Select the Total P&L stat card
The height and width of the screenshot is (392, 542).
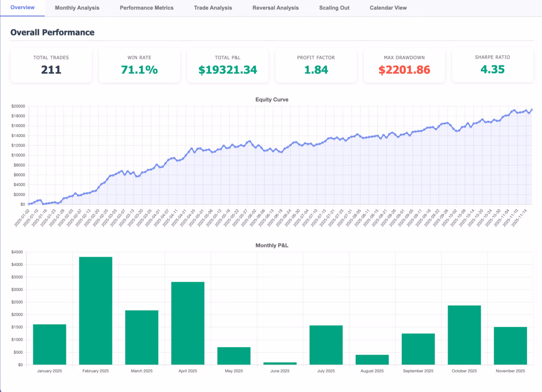point(228,65)
